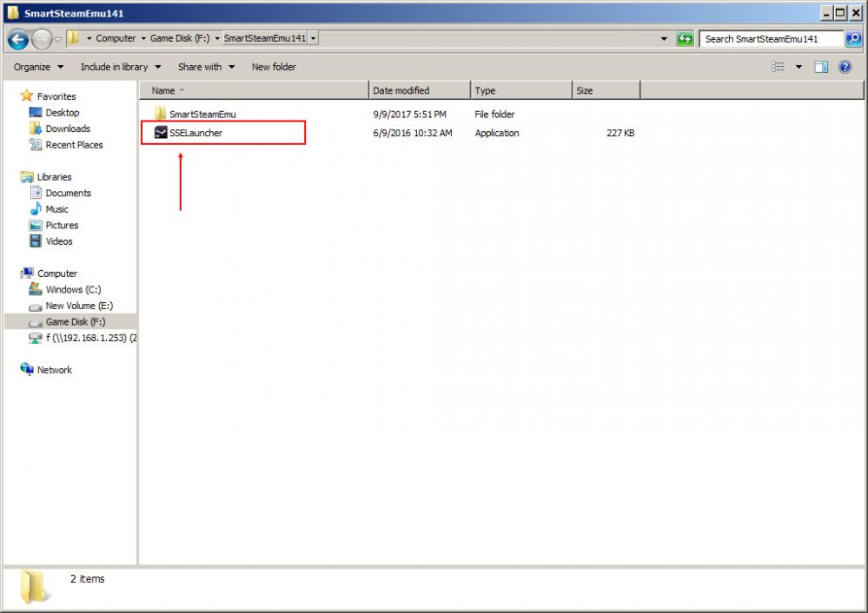Click the search magnifier icon

point(853,39)
